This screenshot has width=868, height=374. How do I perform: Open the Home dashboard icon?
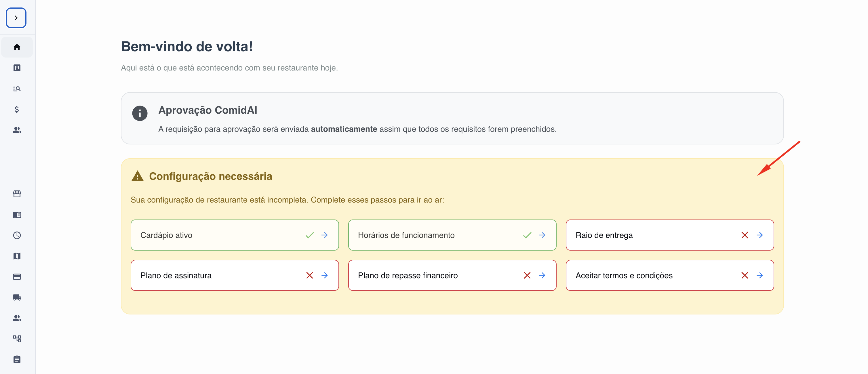[x=17, y=47]
